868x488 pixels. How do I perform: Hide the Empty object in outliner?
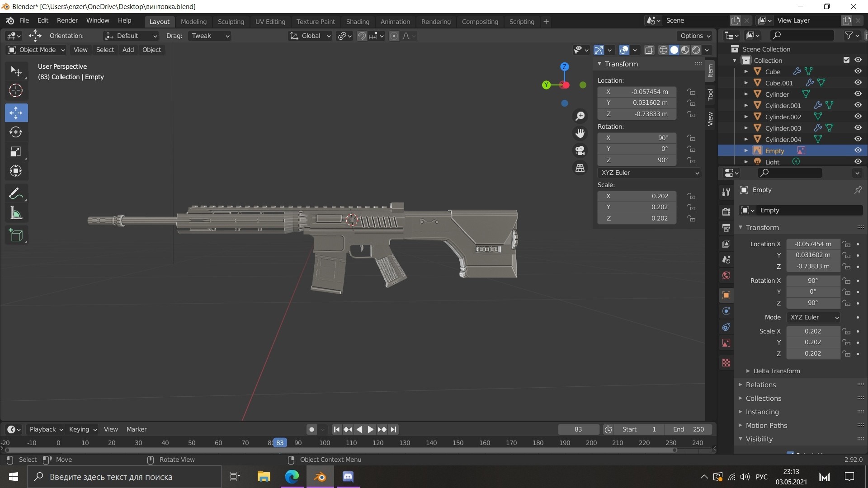tap(858, 150)
